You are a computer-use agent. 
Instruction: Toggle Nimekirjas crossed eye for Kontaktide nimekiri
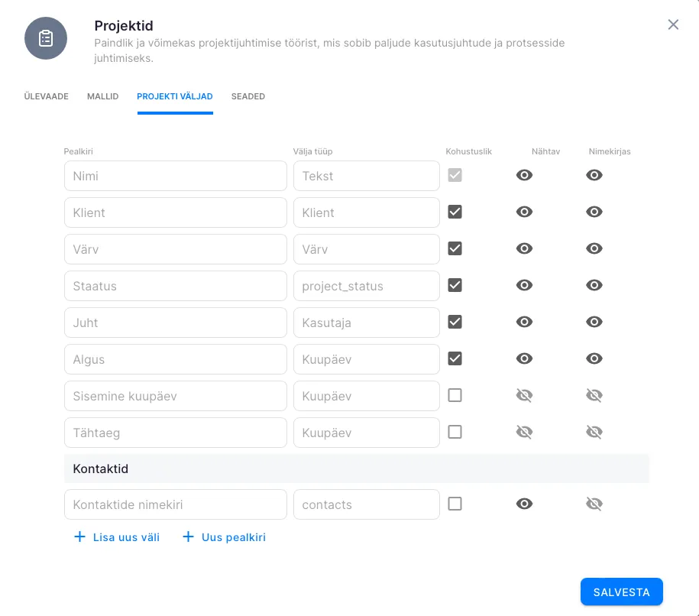pyautogui.click(x=594, y=504)
